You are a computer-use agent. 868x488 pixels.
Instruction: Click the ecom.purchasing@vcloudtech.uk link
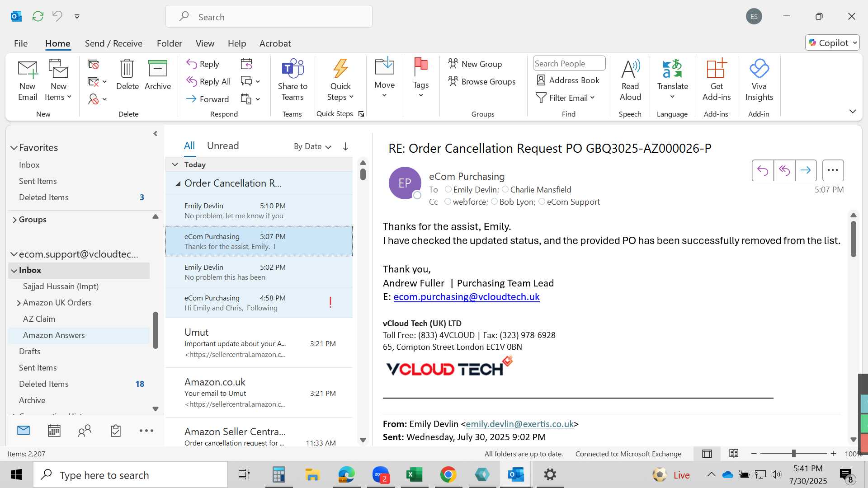click(466, 297)
